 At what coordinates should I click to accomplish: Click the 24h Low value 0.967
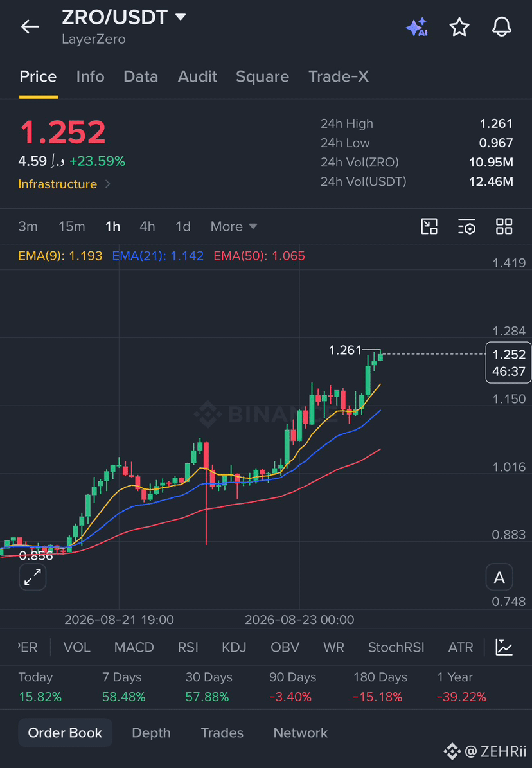(496, 143)
